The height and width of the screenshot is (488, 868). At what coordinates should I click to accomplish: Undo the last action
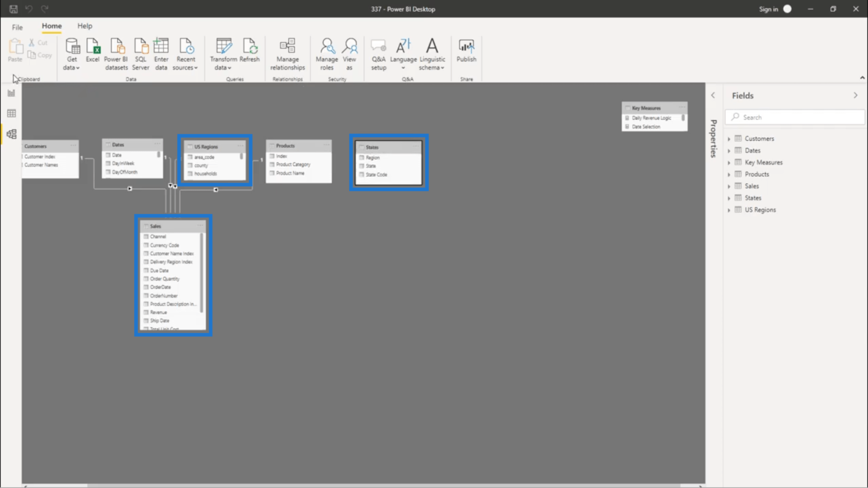pyautogui.click(x=29, y=9)
